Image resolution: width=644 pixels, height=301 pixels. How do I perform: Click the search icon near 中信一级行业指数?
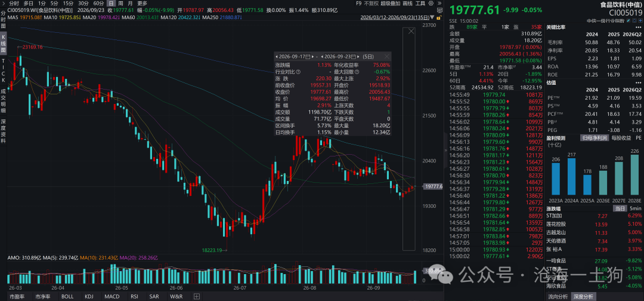(634, 20)
